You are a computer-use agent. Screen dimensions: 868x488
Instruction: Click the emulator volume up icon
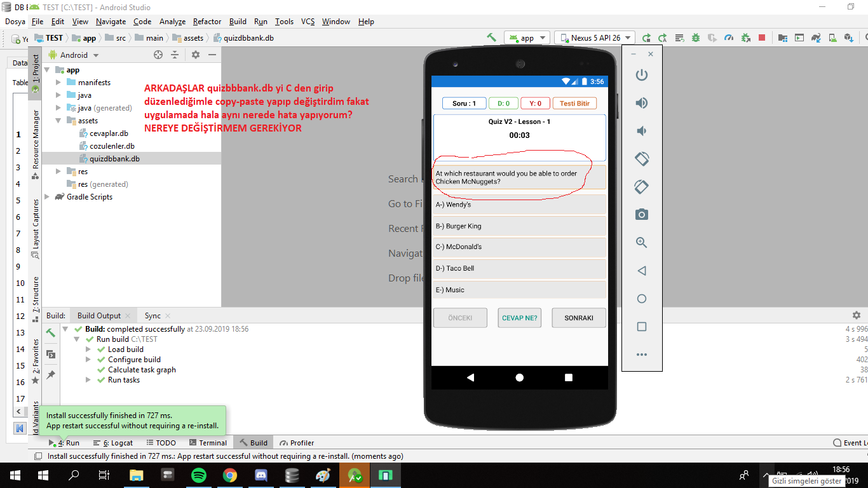(642, 103)
